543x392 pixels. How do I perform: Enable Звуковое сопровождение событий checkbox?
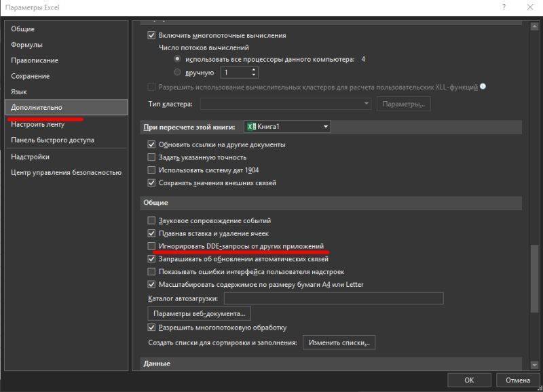tap(151, 220)
